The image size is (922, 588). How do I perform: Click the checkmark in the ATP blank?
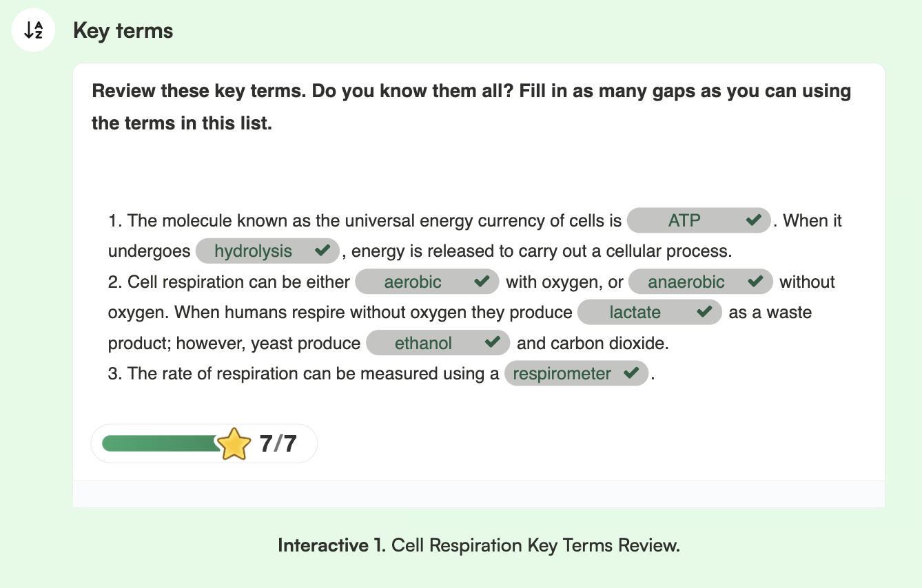pyautogui.click(x=753, y=220)
